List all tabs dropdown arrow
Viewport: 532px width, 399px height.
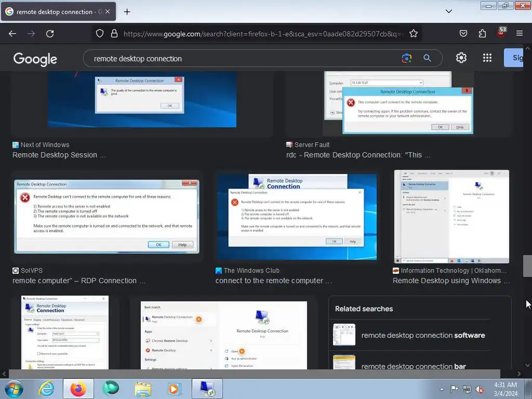pyautogui.click(x=448, y=11)
